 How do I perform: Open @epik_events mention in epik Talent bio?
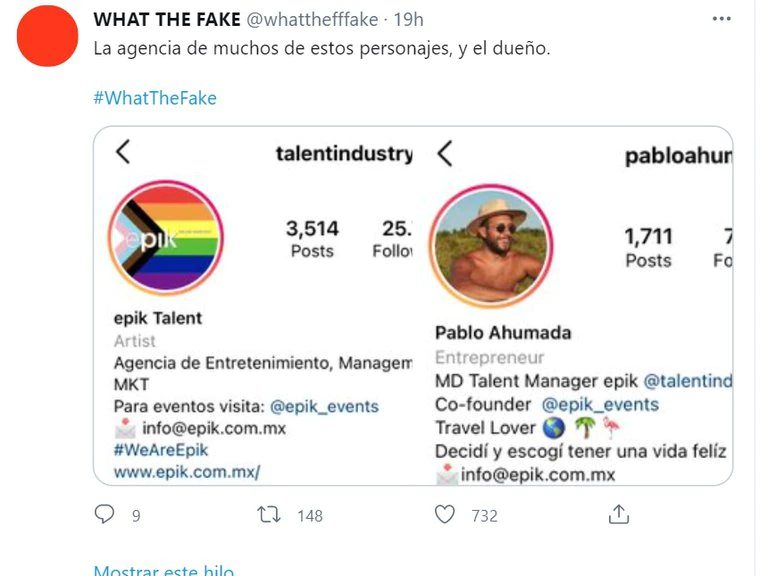[325, 406]
